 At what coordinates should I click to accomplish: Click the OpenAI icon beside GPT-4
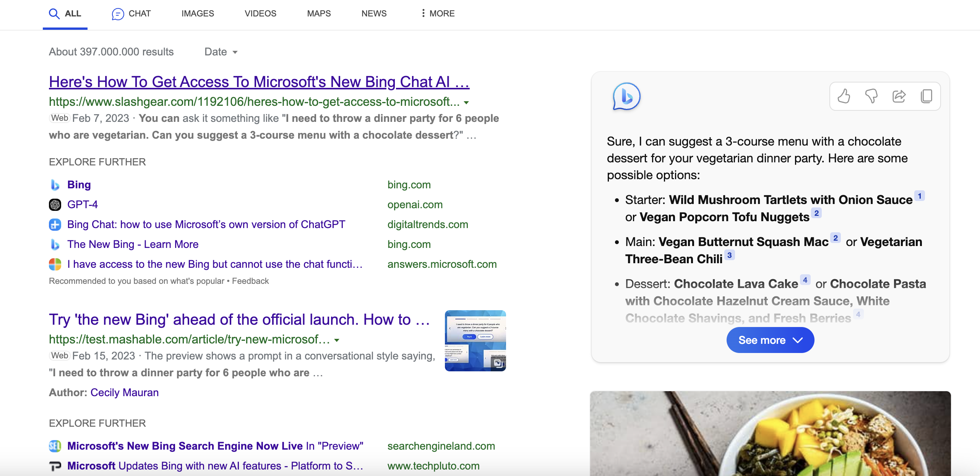[55, 205]
